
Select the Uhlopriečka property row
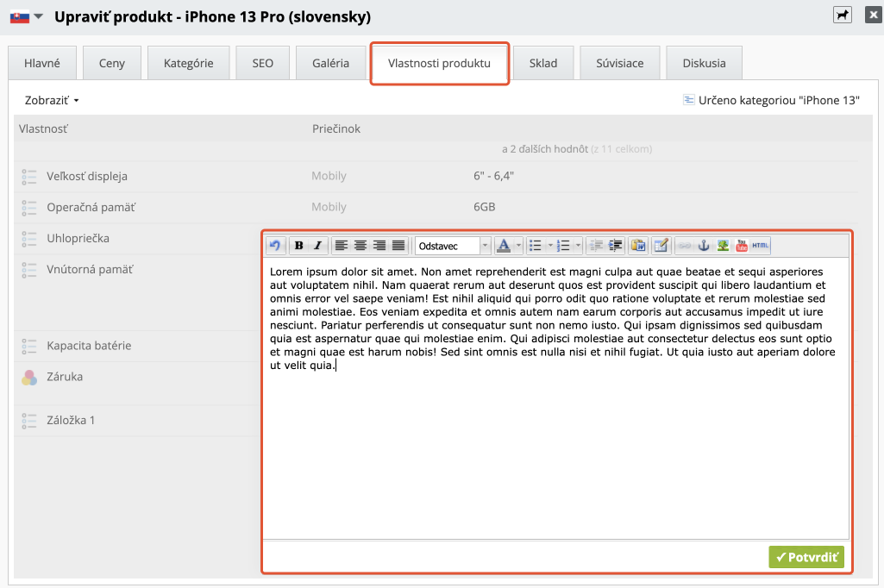click(138, 239)
